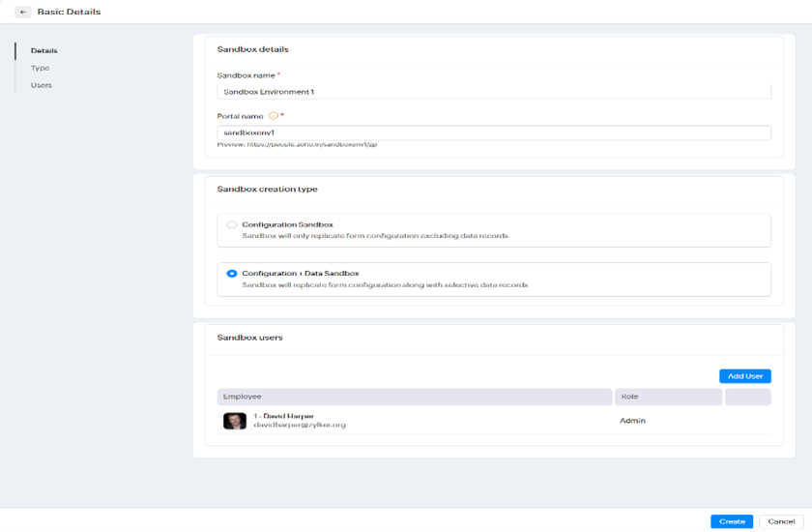Click the Create button
This screenshot has width=812, height=532.
click(731, 521)
